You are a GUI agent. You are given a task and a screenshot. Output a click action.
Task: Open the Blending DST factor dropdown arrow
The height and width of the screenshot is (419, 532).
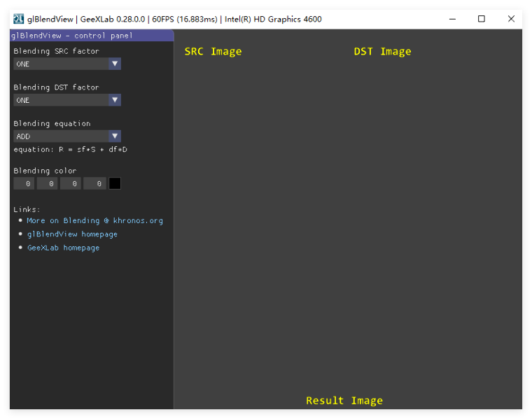(115, 100)
